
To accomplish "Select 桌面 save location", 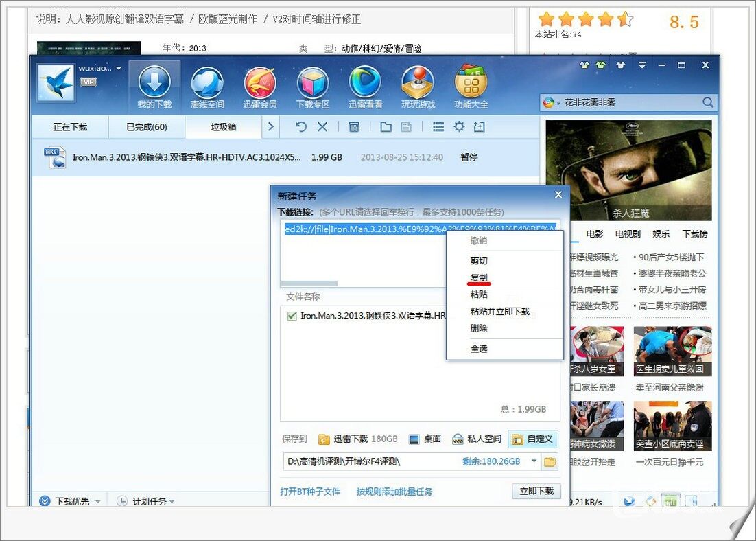I will pyautogui.click(x=425, y=439).
